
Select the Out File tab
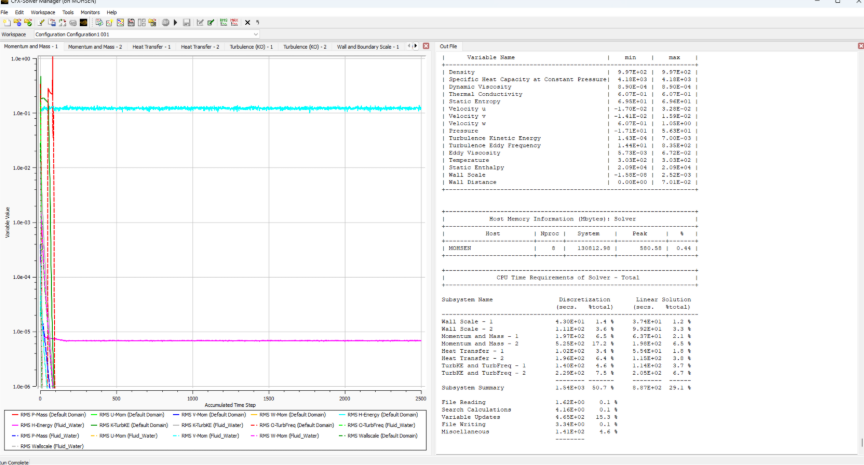pos(448,46)
